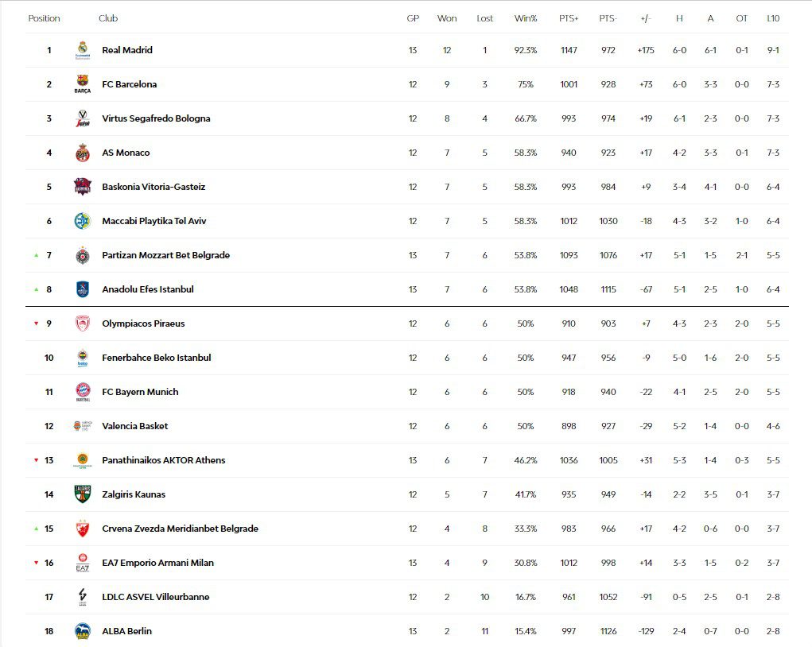Viewport: 812px width, 647px height.
Task: Open Panathinaikos AKTOR Athens club page
Action: click(x=164, y=460)
